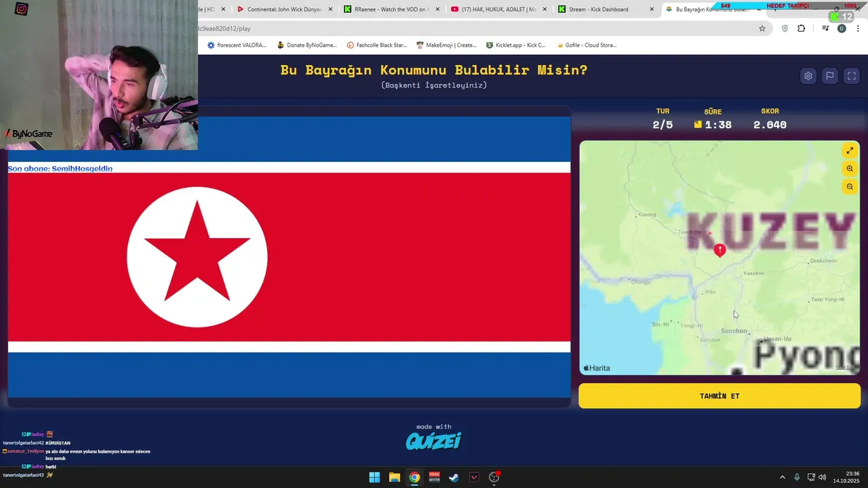
Task: Open network icon in system tray
Action: [811, 477]
